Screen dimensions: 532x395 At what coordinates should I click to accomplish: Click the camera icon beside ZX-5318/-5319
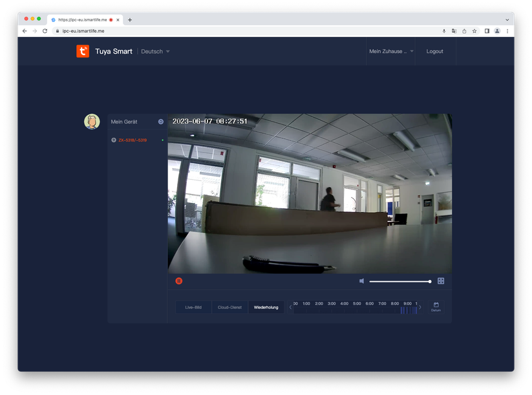113,140
